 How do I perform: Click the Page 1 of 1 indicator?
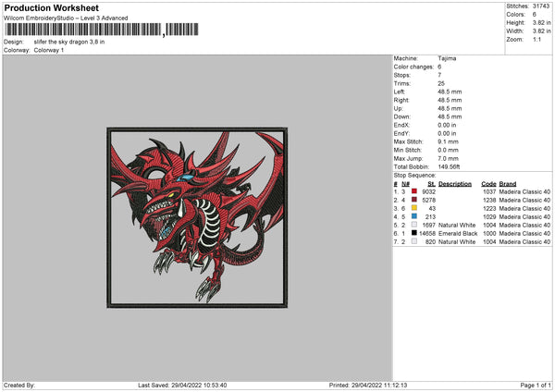click(536, 386)
